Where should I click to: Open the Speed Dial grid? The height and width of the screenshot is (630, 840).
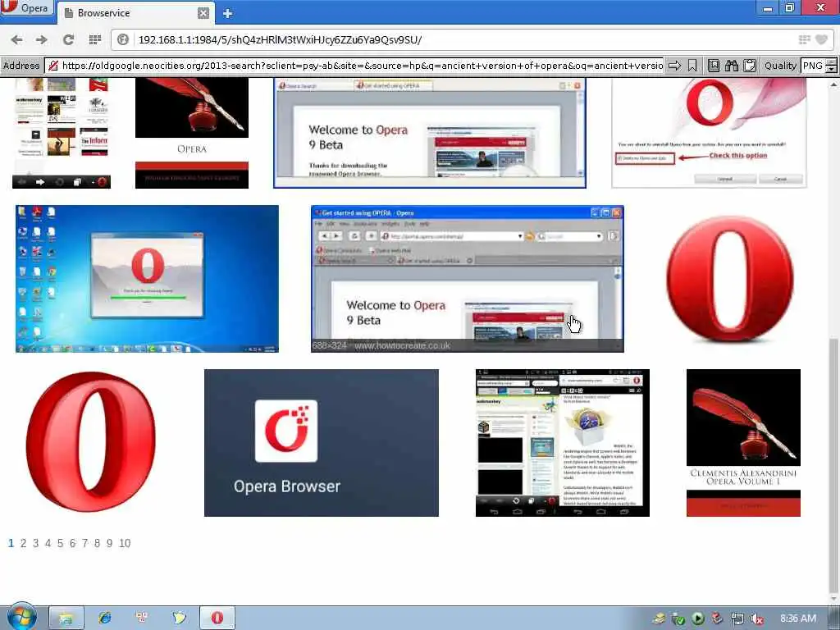[95, 39]
